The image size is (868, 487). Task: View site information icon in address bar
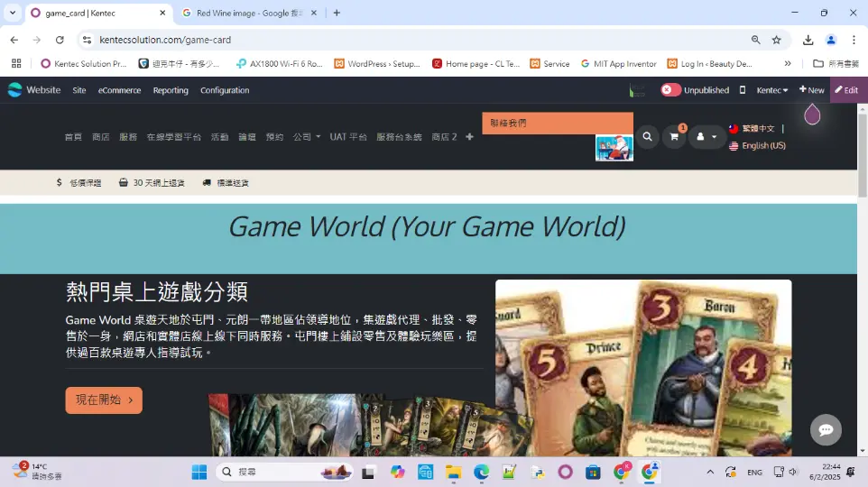(87, 40)
